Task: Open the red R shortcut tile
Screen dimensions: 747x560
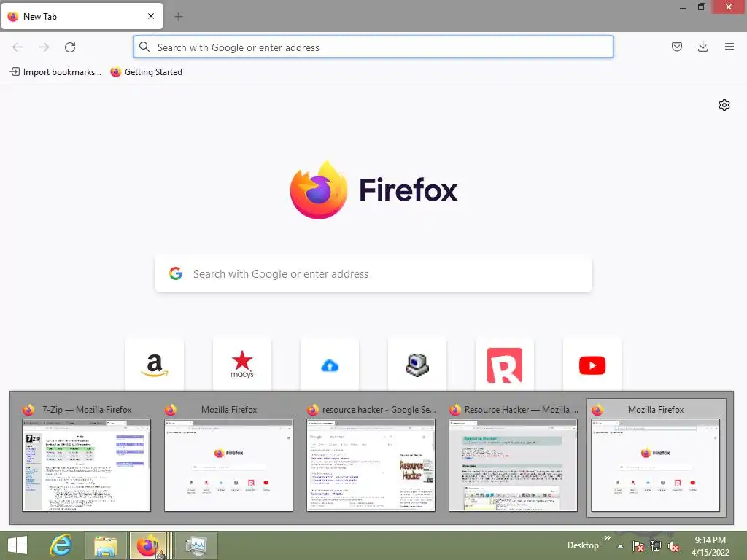Action: point(505,365)
